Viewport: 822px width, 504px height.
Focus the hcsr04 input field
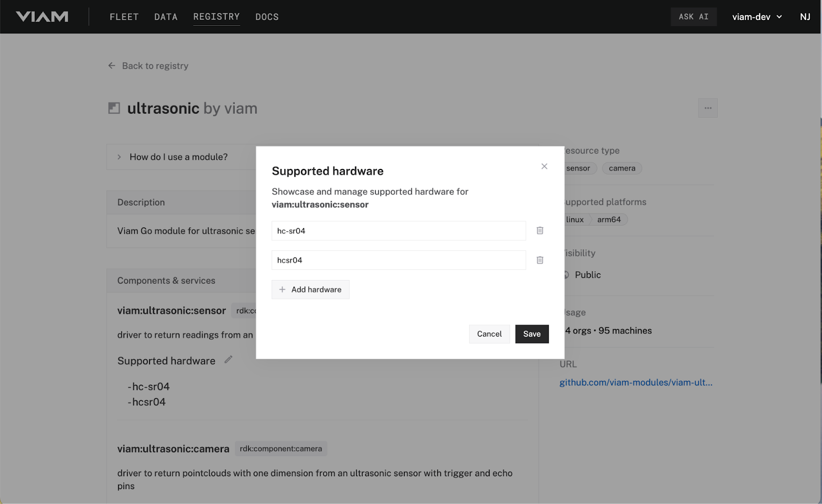399,260
